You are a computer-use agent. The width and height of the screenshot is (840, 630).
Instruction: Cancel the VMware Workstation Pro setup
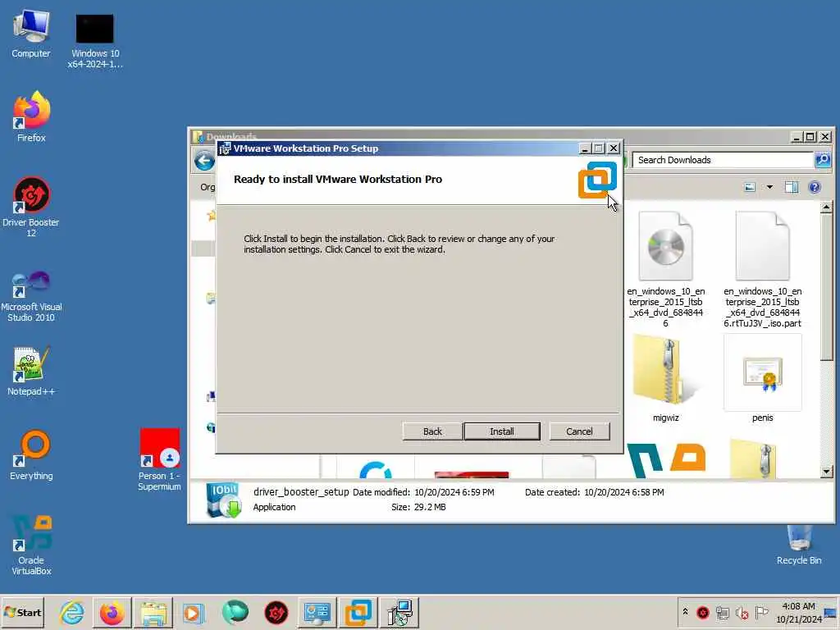579,431
